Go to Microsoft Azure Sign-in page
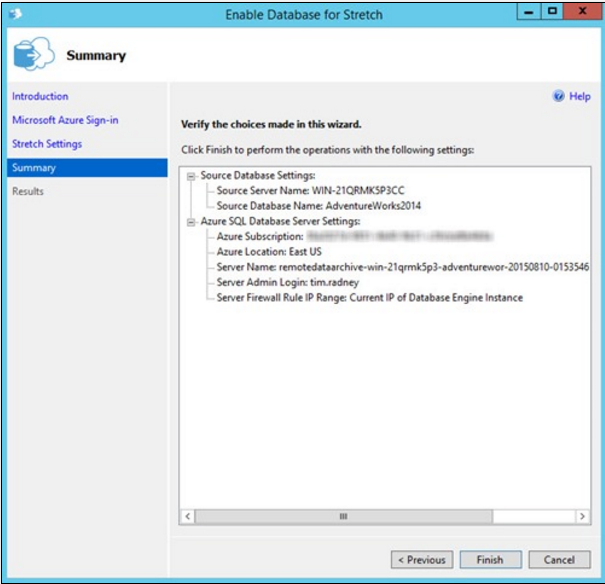 click(65, 120)
